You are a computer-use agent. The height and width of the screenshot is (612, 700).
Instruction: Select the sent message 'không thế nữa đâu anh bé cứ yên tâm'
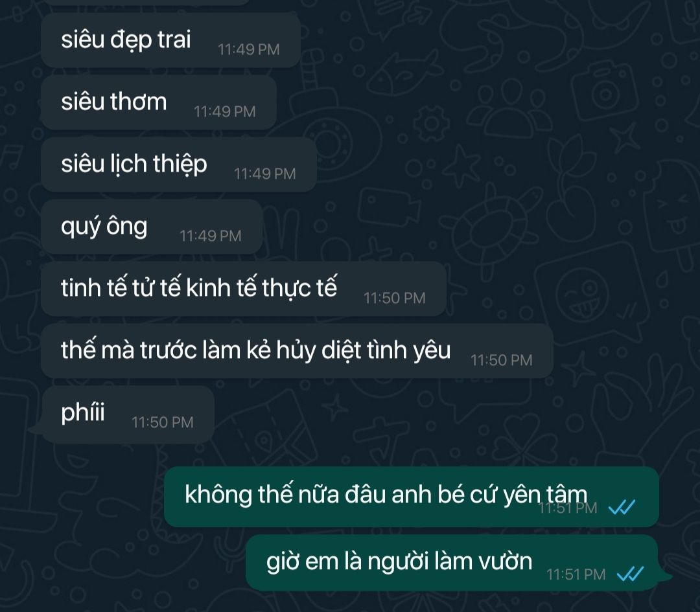click(x=412, y=497)
